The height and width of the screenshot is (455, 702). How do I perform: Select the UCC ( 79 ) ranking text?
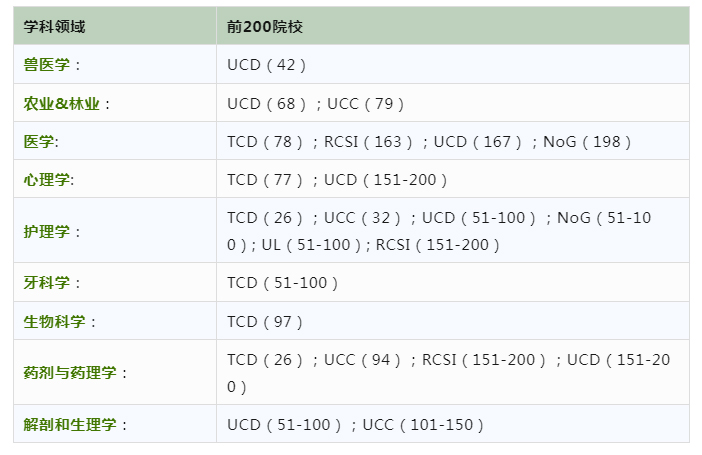(x=365, y=103)
